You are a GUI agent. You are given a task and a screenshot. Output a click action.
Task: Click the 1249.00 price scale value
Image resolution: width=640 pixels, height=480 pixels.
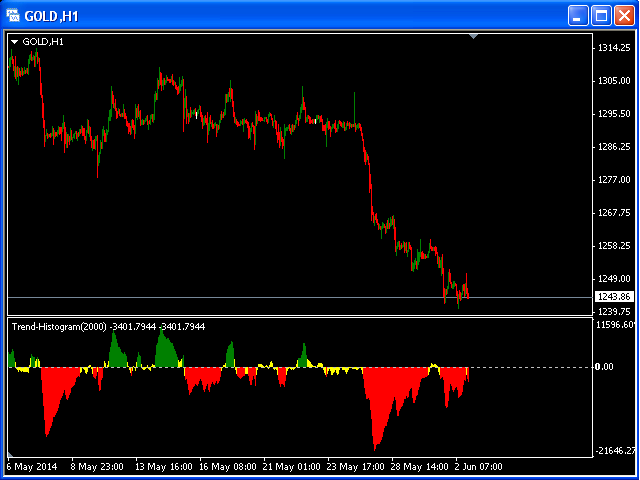pos(615,278)
